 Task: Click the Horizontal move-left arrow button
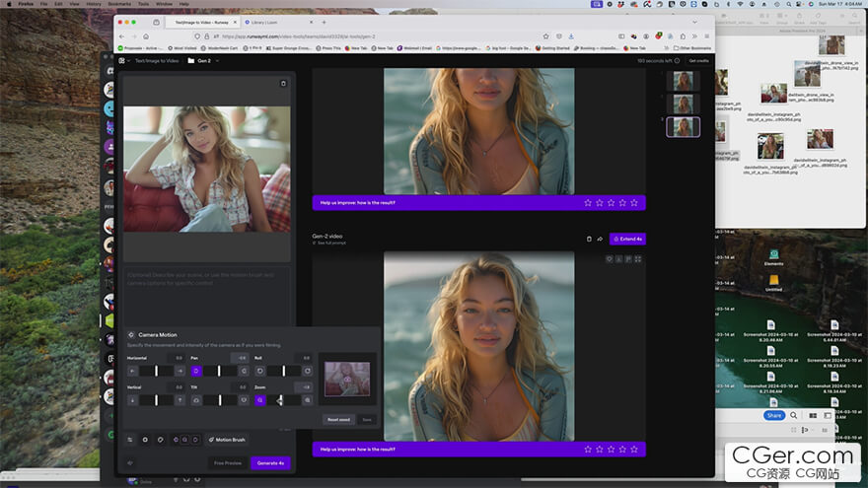click(x=133, y=371)
